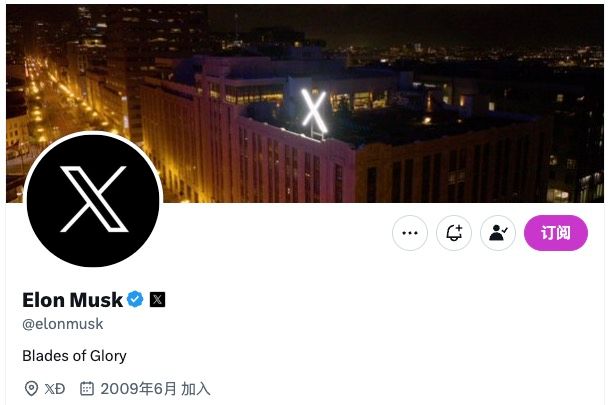Click the glowing X rooftop sign in banner
Viewport: 611px width, 405px height.
[x=314, y=111]
